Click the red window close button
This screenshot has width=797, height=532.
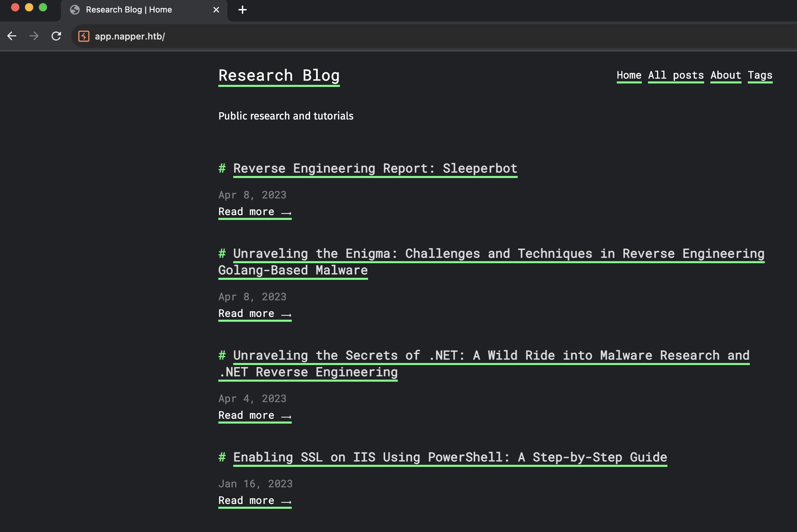coord(15,7)
